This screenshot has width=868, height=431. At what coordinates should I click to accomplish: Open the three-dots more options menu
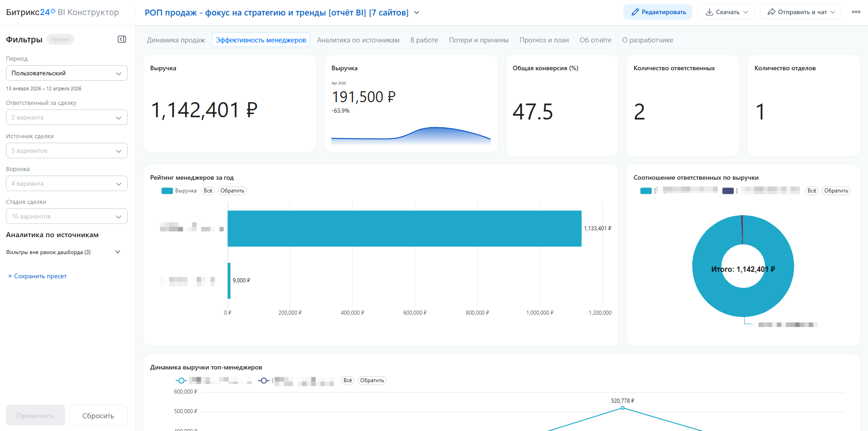(x=856, y=12)
